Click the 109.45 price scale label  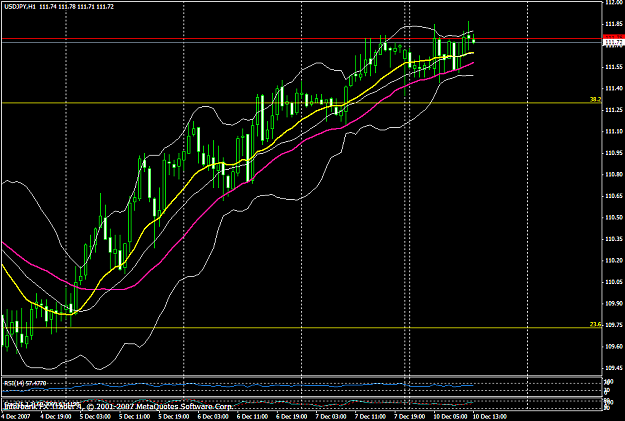pyautogui.click(x=614, y=368)
